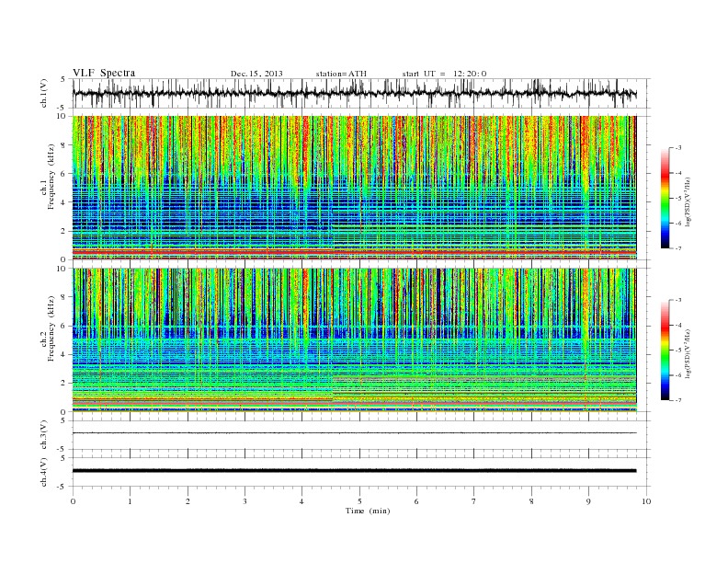Click the ch.2 spectrogram color bar

coord(665,350)
